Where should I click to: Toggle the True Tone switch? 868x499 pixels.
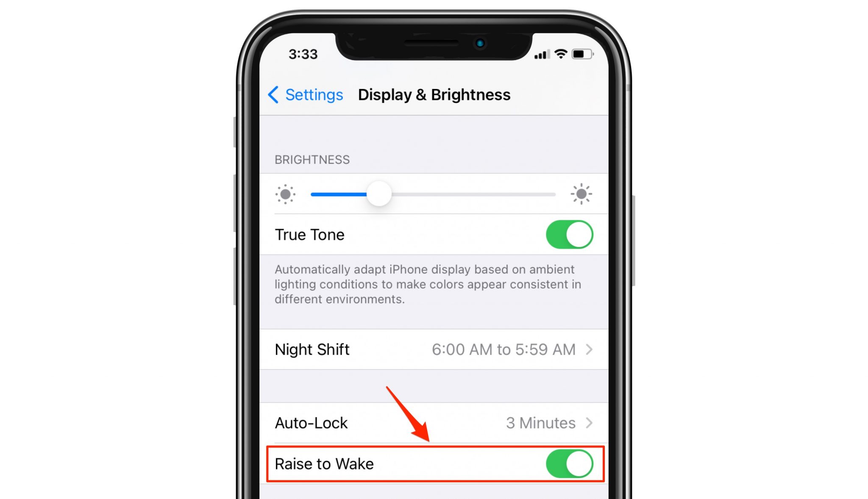[566, 234]
